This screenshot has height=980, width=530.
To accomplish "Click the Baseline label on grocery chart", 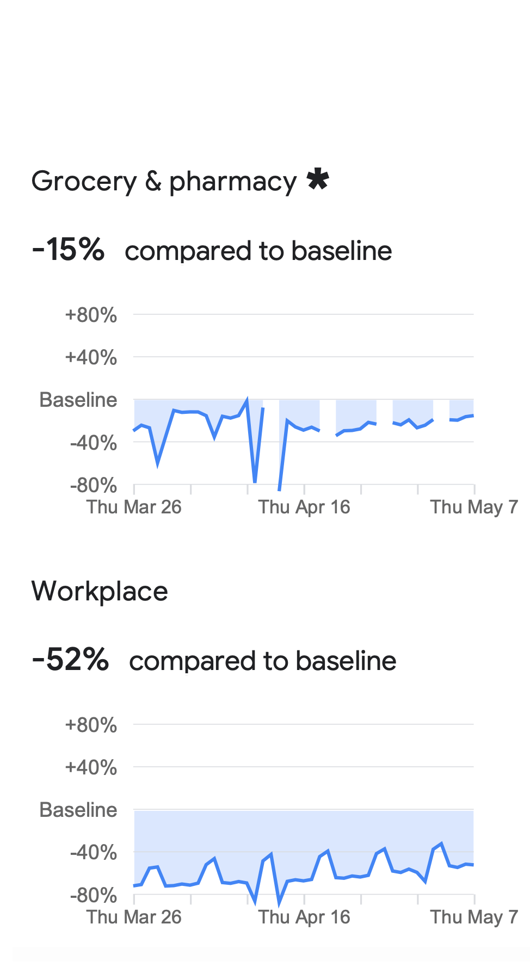I will 78,400.
